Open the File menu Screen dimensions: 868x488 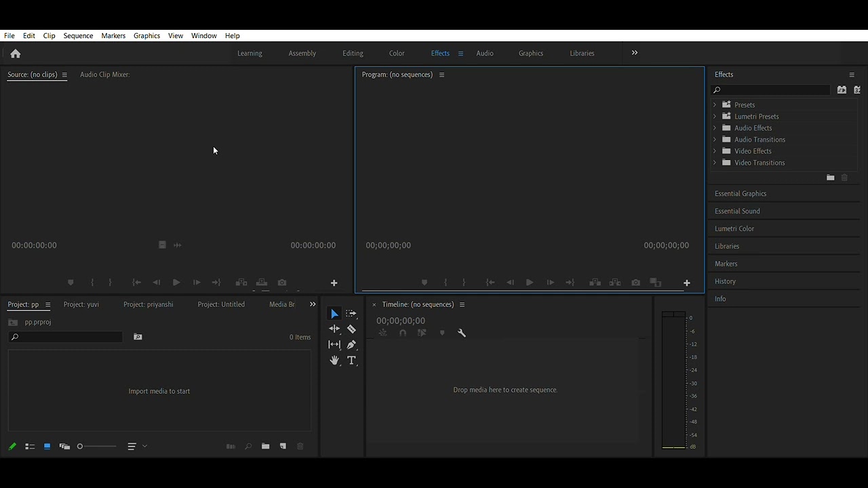9,36
